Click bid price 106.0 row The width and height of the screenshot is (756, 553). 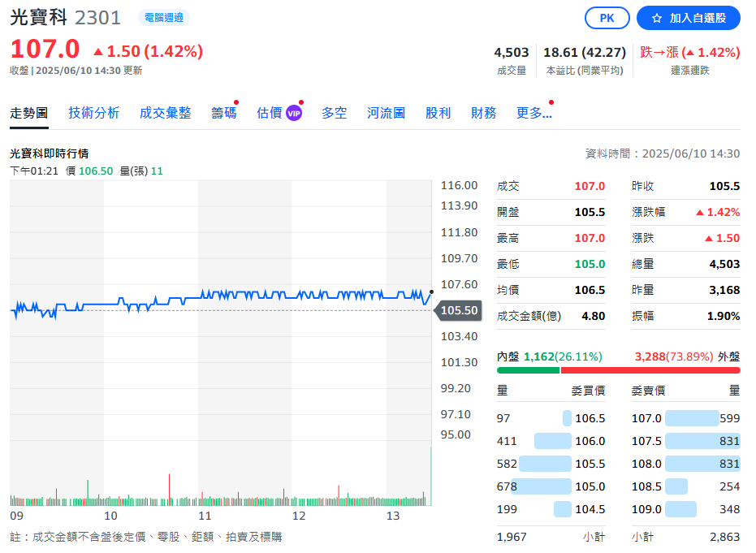[551, 441]
